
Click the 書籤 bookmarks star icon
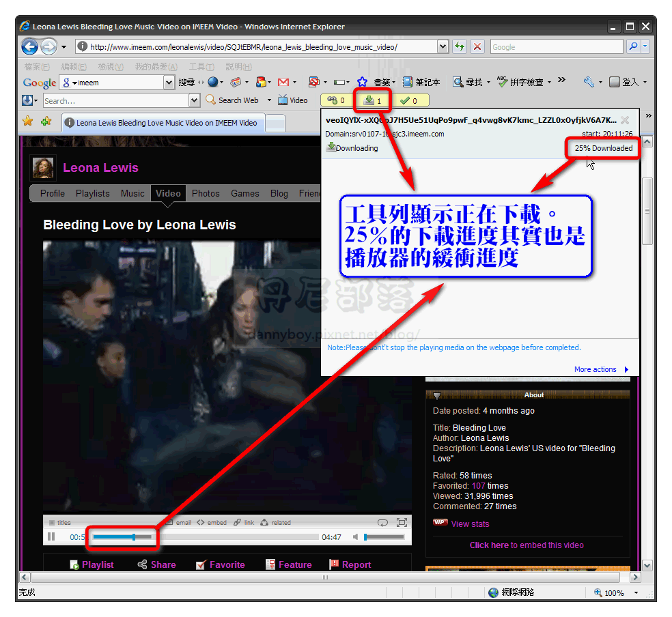(x=362, y=82)
